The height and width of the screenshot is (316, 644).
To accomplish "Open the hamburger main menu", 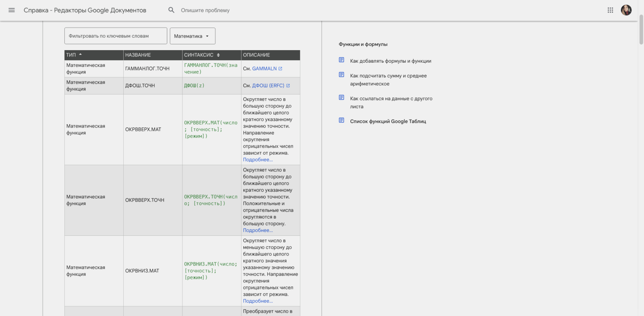I will coord(12,10).
